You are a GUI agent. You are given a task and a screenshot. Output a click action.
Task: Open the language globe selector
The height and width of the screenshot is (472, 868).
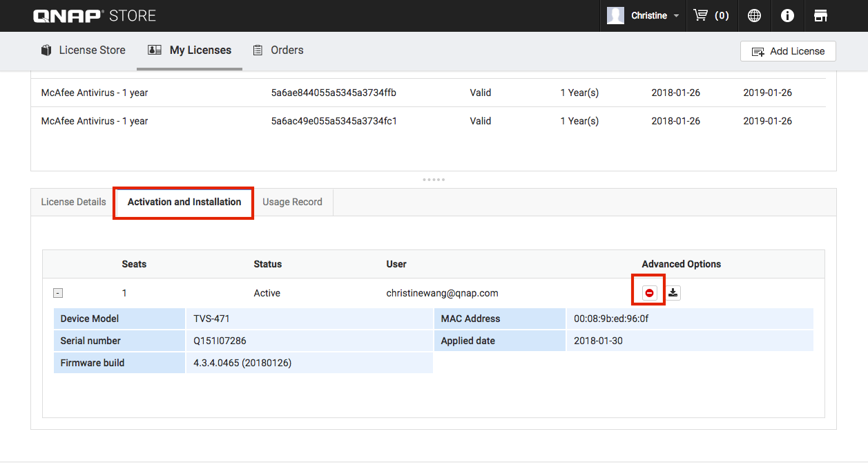[754, 15]
